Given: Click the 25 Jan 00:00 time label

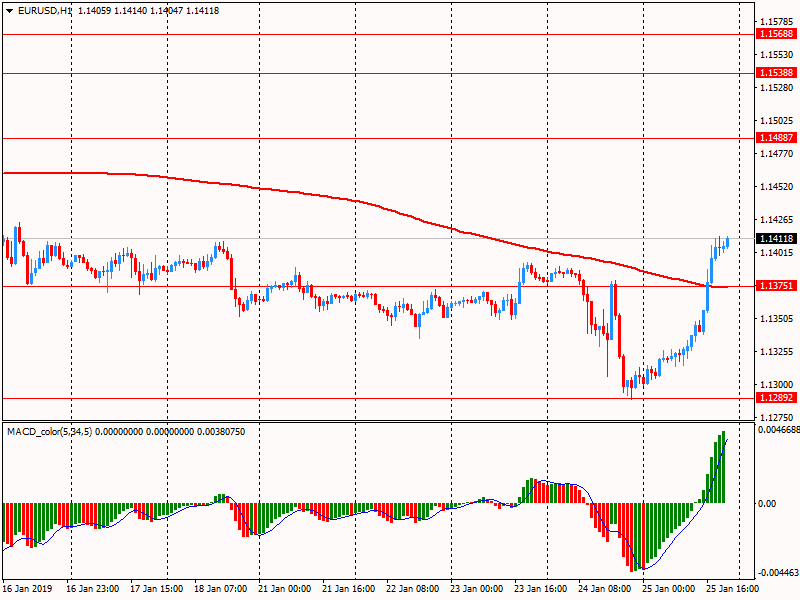Looking at the screenshot, I should point(668,589).
